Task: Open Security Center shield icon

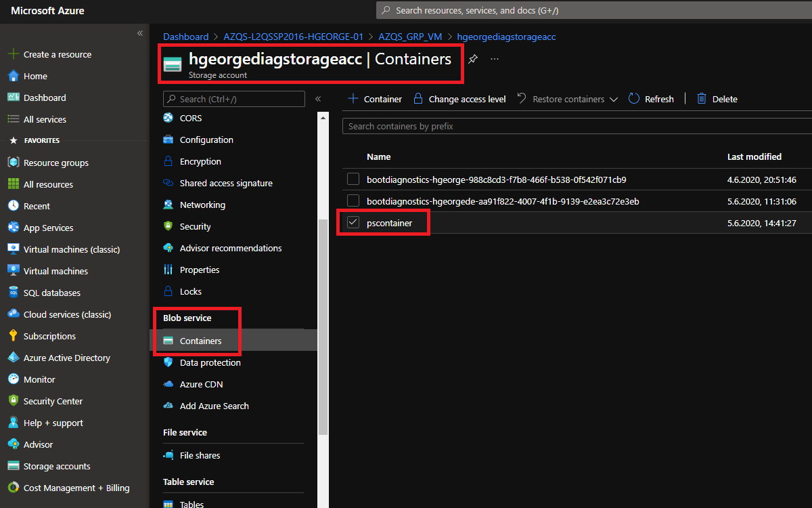Action: 13,401
